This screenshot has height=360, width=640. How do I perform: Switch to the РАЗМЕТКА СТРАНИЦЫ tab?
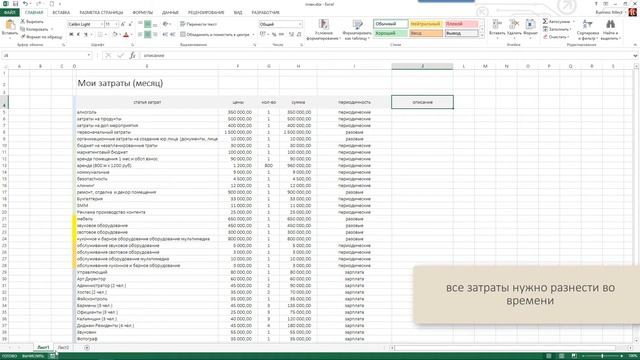(101, 13)
